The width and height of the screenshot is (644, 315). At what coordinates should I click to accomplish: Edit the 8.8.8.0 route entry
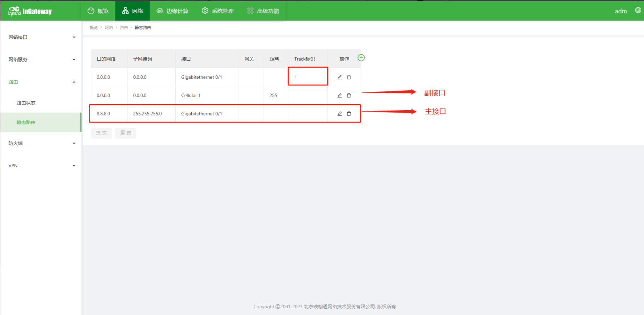[339, 114]
